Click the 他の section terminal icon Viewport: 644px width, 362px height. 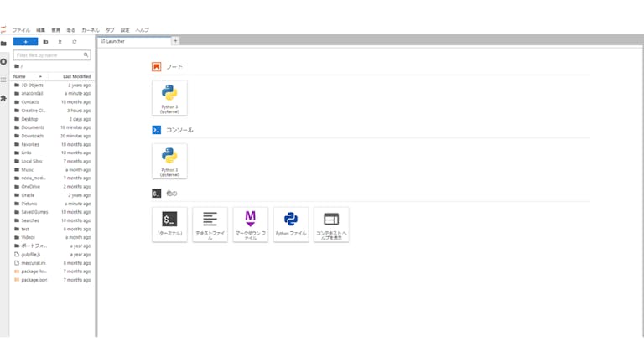(157, 193)
